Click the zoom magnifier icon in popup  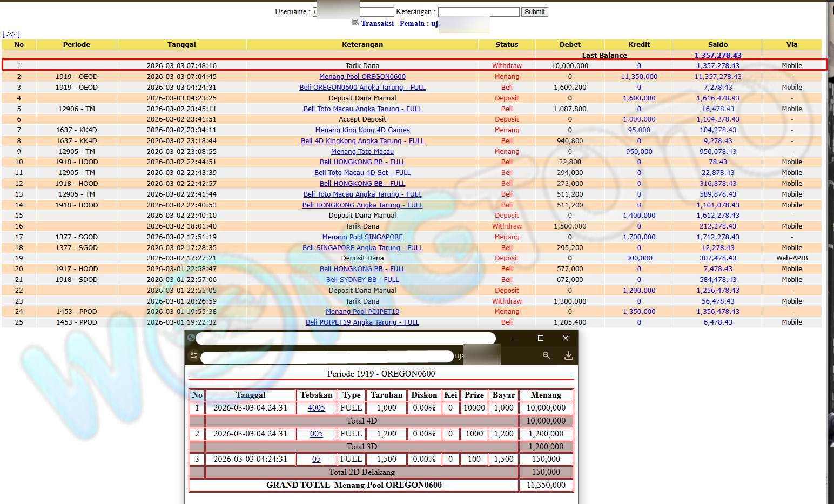tap(547, 355)
